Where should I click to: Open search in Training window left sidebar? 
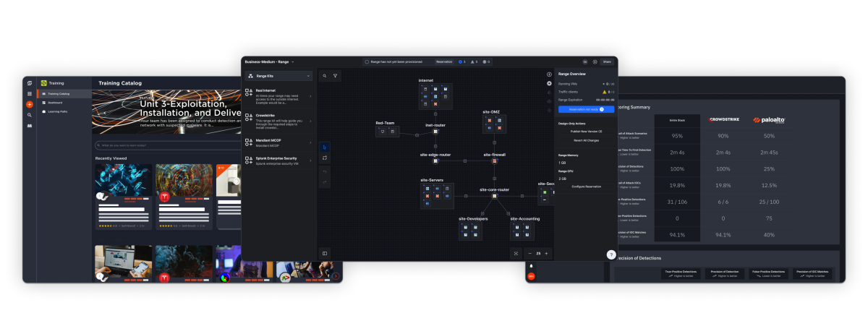tap(30, 115)
